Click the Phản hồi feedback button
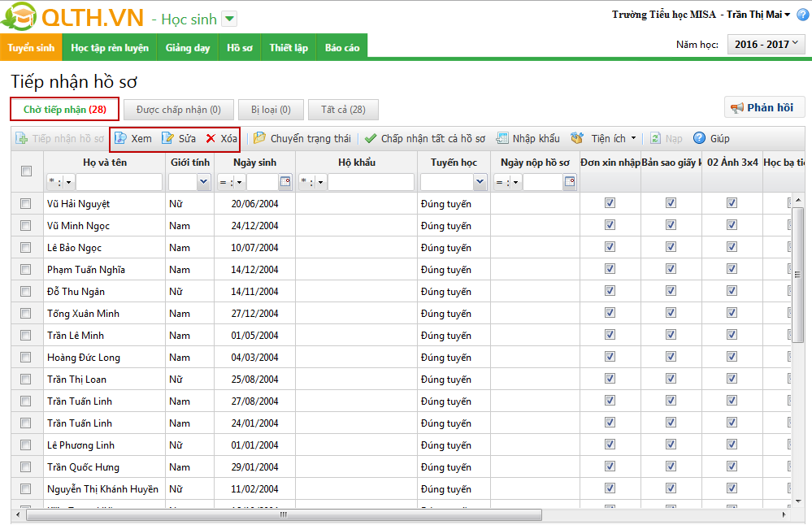This screenshot has height=525, width=812. [764, 107]
